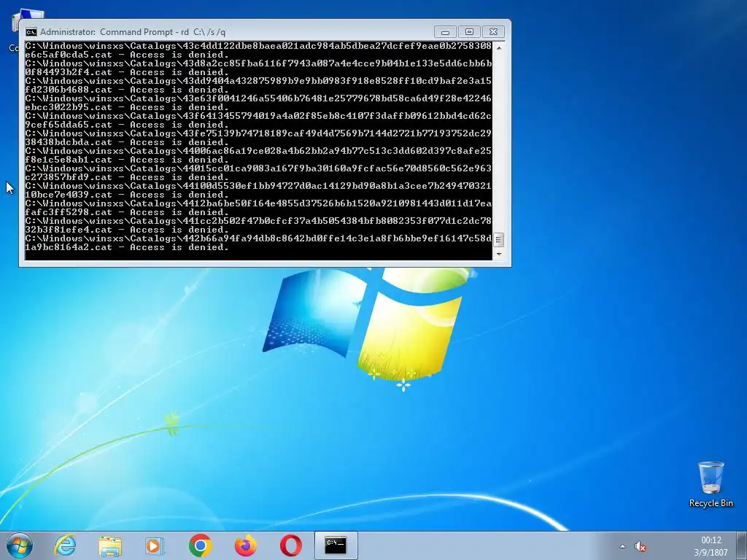Open the Recycle Bin desktop icon
The width and height of the screenshot is (747, 560).
[x=711, y=484]
